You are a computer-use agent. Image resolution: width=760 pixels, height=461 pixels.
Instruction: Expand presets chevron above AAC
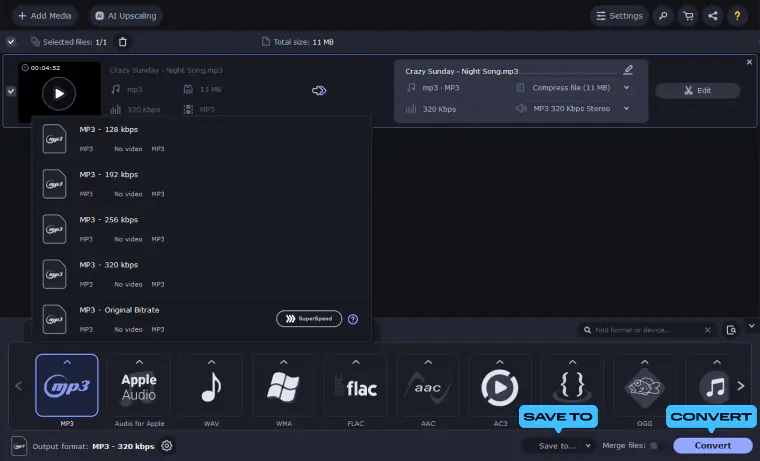(x=428, y=362)
